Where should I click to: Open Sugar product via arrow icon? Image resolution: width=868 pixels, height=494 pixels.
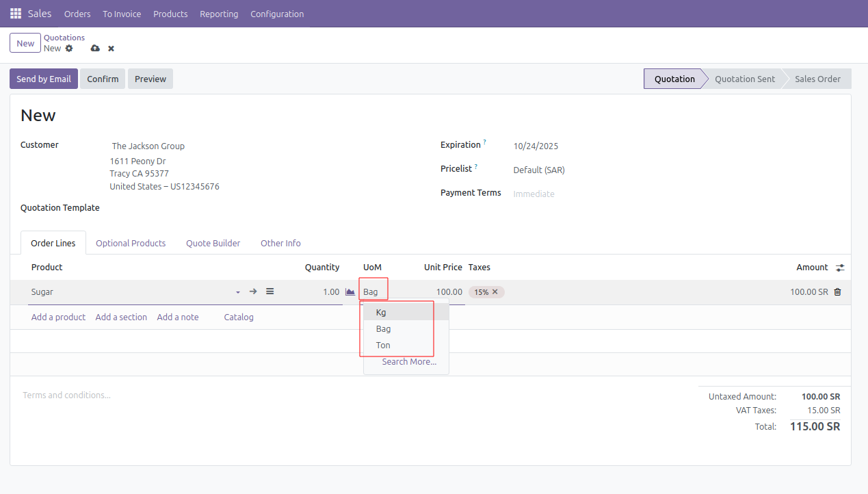coord(253,291)
